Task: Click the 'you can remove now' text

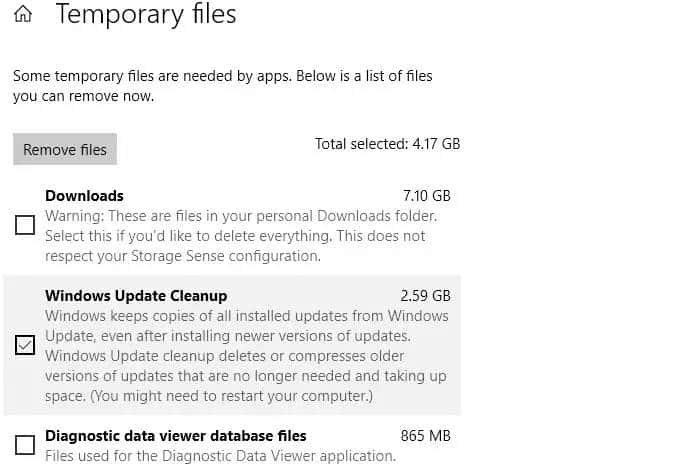Action: [x=84, y=97]
